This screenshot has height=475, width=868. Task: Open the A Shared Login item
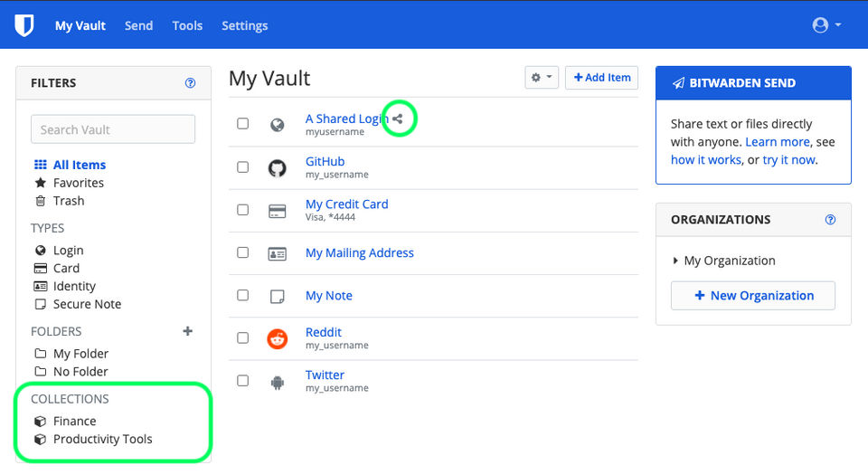[x=347, y=119]
